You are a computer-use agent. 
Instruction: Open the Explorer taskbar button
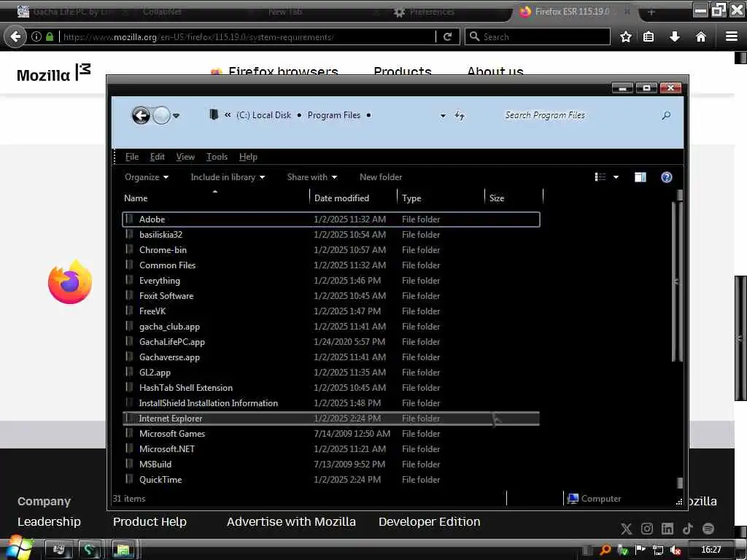click(x=123, y=550)
